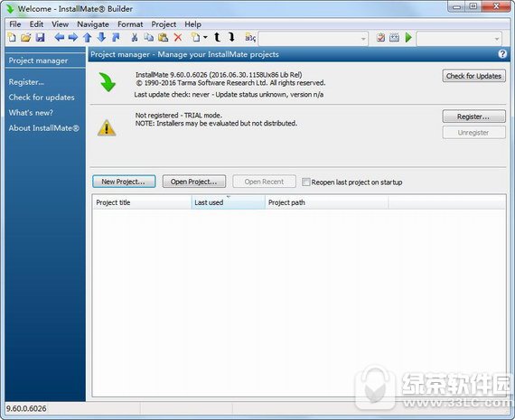
Task: Click the Register... button
Action: 473,117
